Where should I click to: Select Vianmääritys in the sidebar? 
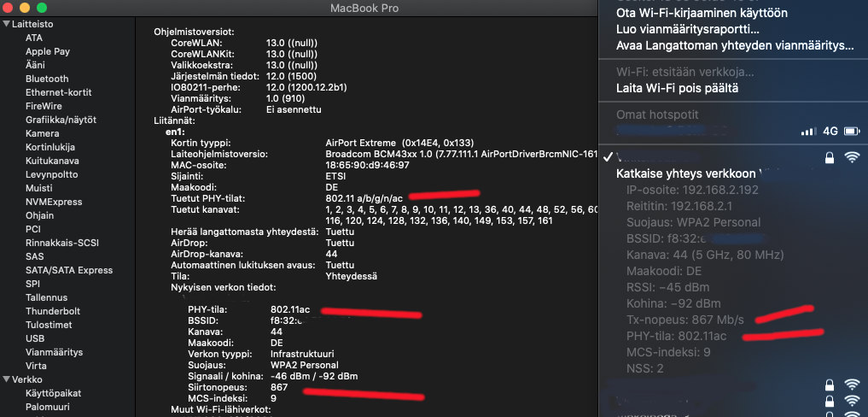click(x=55, y=352)
